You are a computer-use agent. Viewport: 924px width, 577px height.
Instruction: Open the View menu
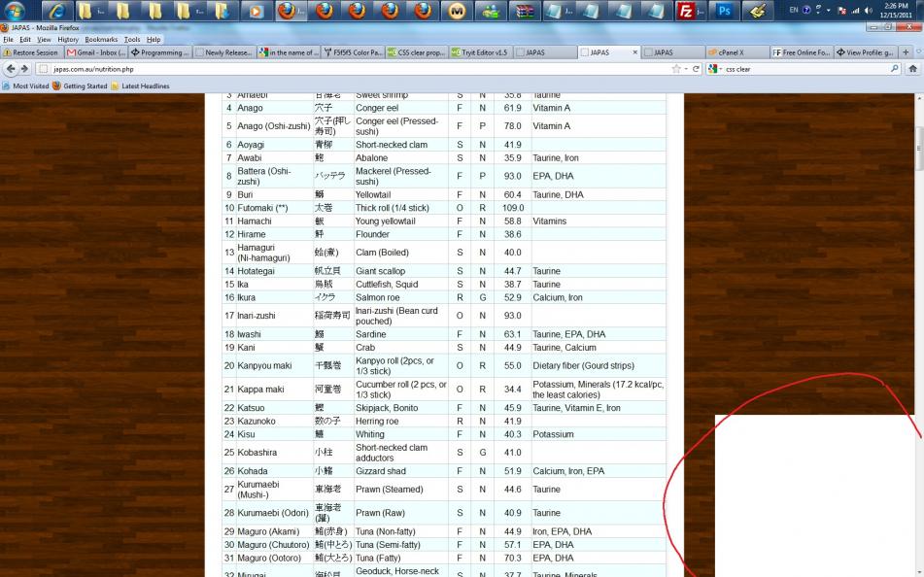click(x=44, y=40)
